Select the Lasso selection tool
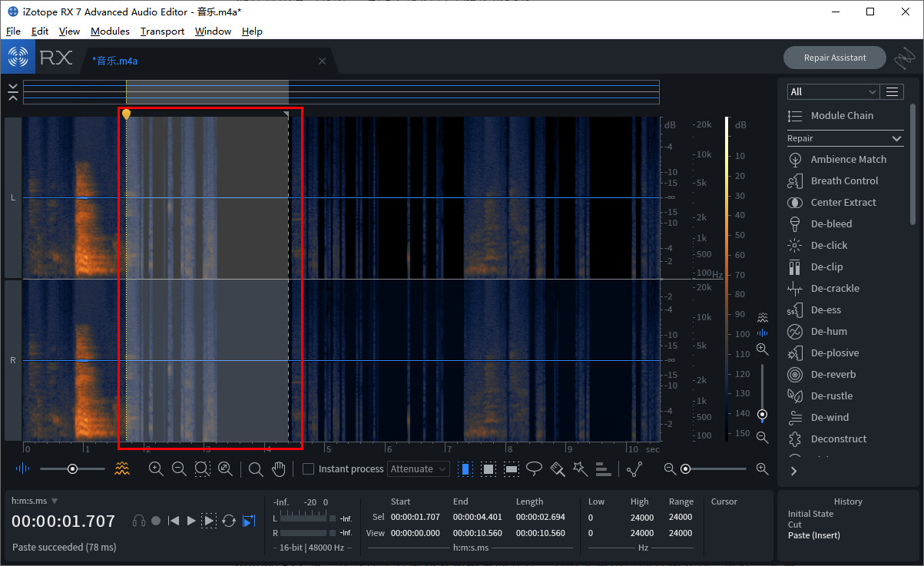The height and width of the screenshot is (566, 924). click(x=535, y=468)
